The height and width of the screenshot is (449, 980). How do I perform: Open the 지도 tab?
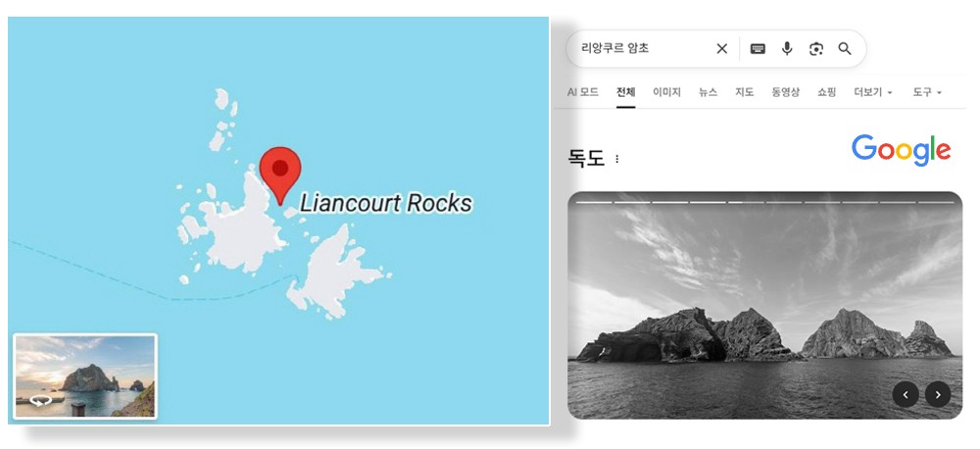coord(744,92)
